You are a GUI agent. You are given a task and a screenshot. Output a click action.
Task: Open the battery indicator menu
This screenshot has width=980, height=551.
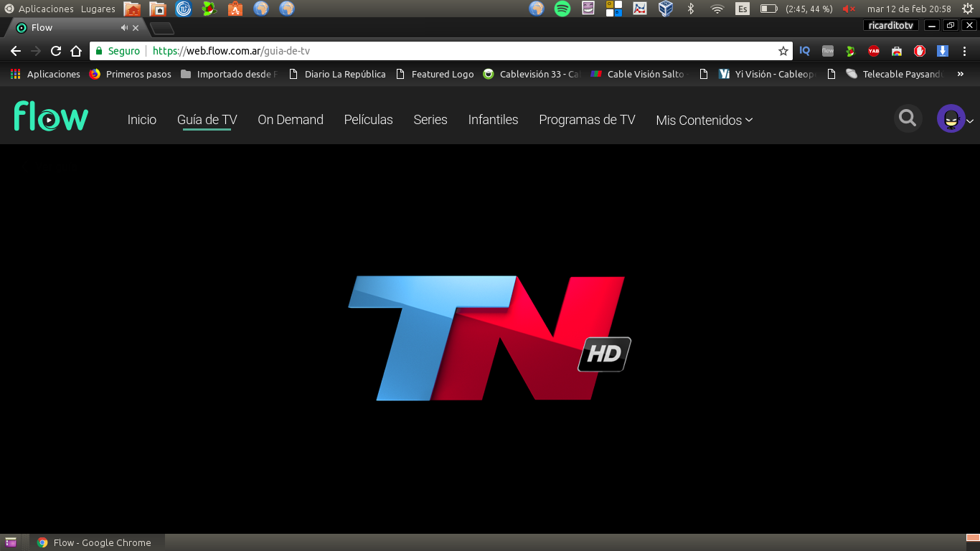796,9
